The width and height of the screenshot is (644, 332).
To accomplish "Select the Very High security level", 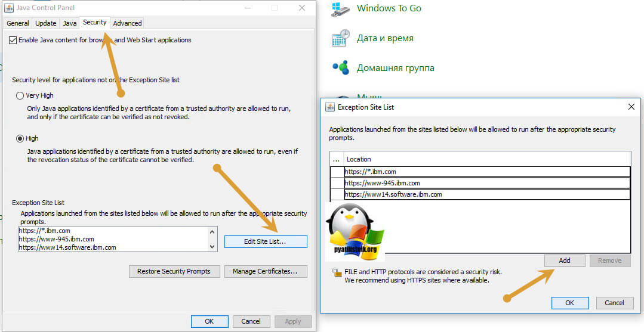I will click(x=20, y=95).
